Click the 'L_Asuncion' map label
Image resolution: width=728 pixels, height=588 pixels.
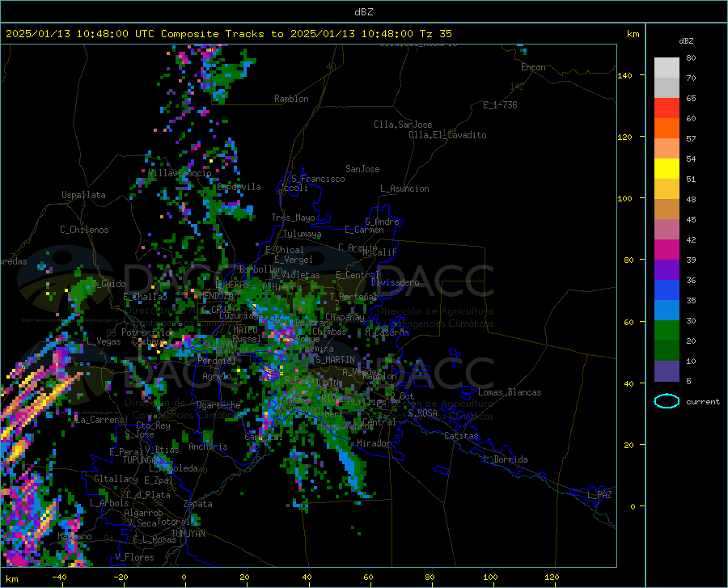click(404, 188)
